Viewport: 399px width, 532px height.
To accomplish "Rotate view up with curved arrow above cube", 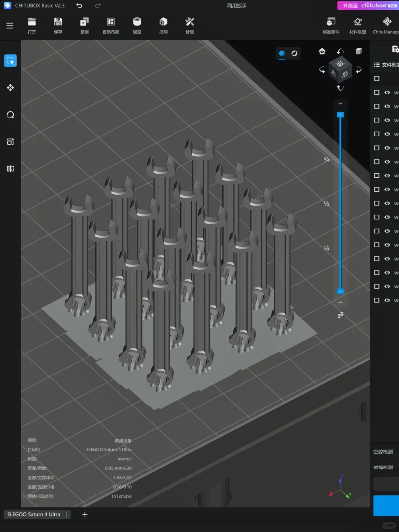I will pyautogui.click(x=340, y=51).
